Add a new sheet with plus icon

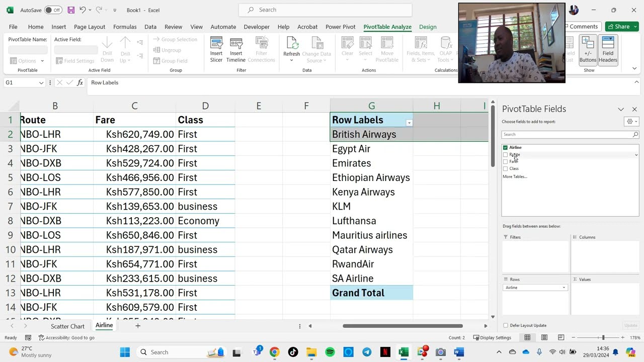tap(137, 326)
